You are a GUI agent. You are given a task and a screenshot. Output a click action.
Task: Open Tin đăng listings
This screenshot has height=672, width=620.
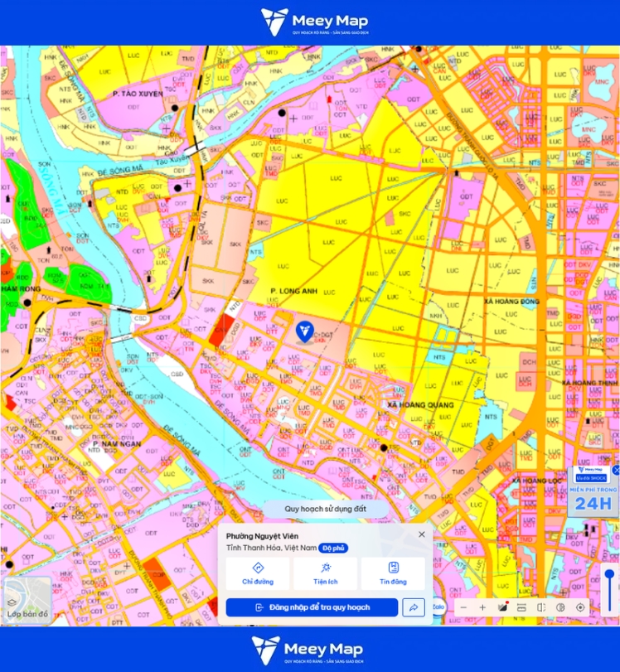click(x=393, y=573)
